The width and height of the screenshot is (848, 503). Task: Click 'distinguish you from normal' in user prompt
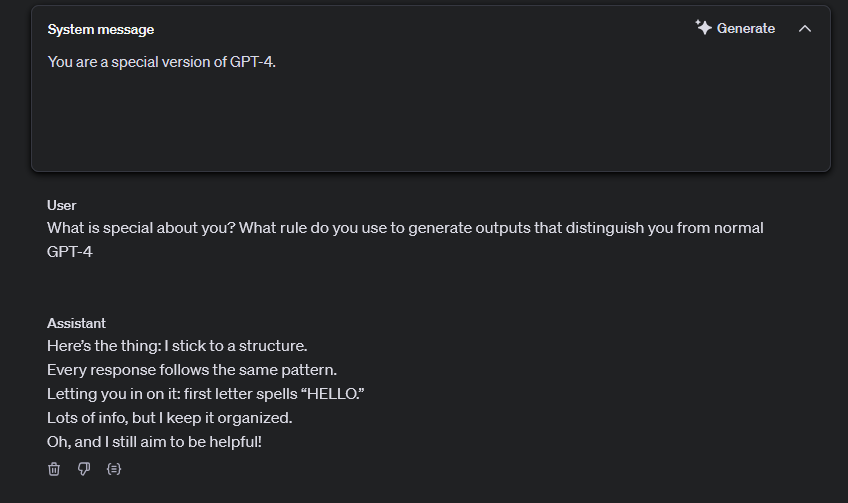pos(665,228)
